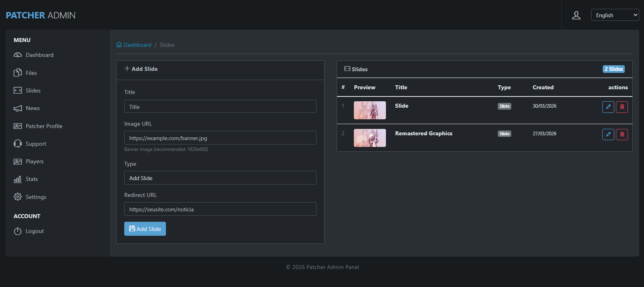Viewport: 644px width, 287px height.
Task: Click the preview thumbnail of 'Slide' row
Action: pyautogui.click(x=370, y=110)
